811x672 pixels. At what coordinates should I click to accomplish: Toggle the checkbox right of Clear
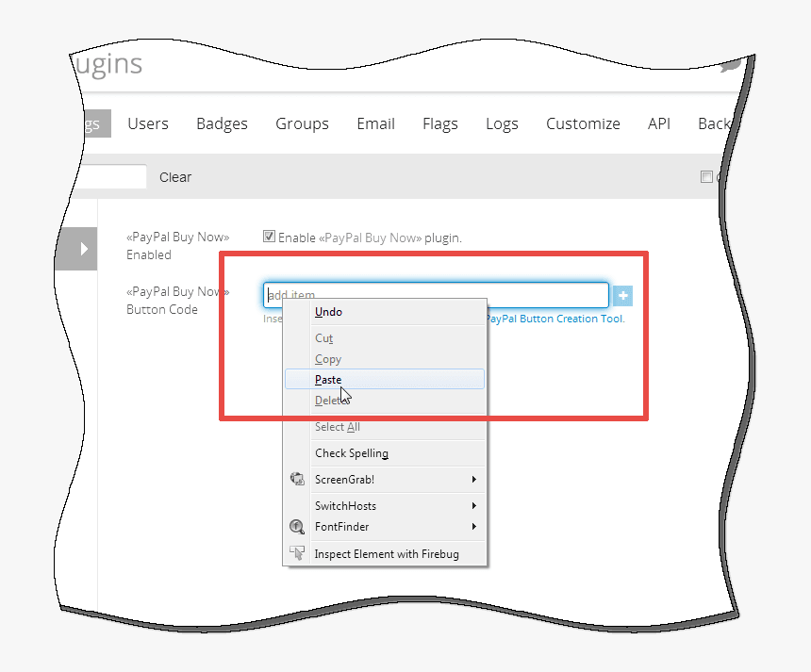[x=706, y=177]
